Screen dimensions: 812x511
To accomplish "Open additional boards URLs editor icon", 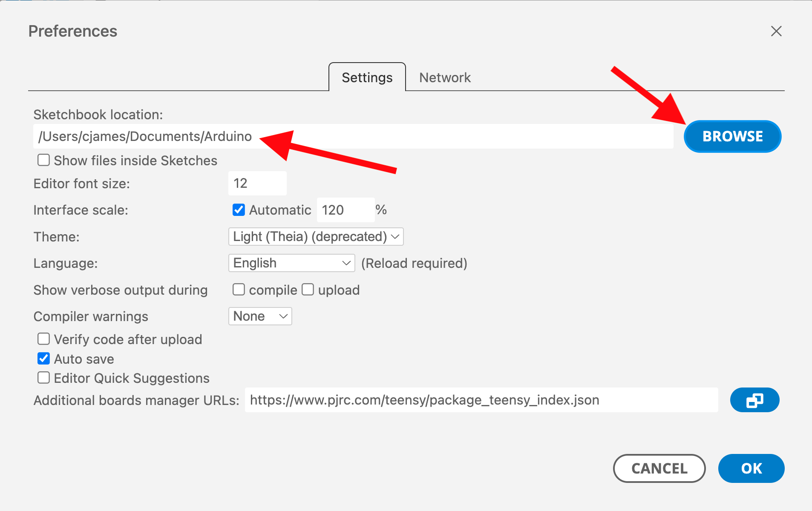I will (754, 400).
